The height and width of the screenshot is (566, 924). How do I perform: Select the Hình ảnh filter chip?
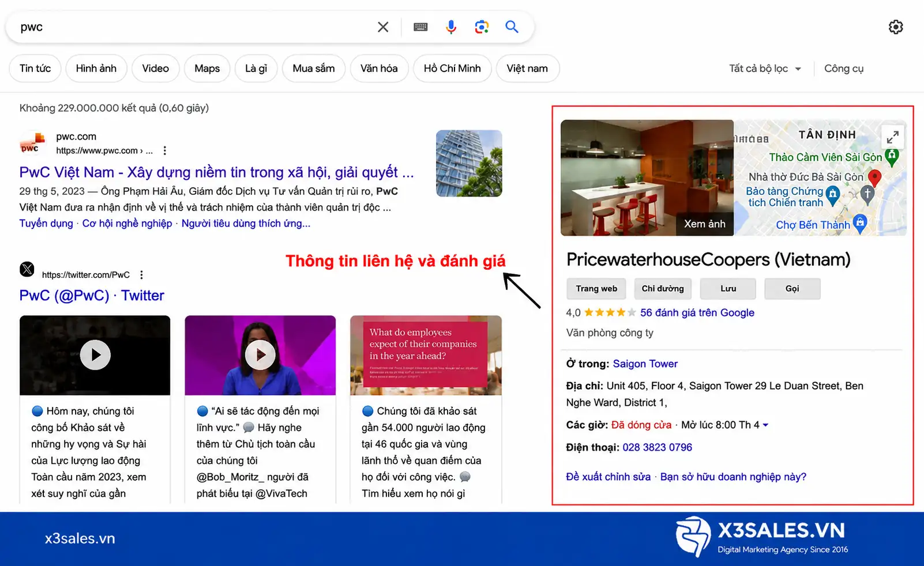point(96,69)
